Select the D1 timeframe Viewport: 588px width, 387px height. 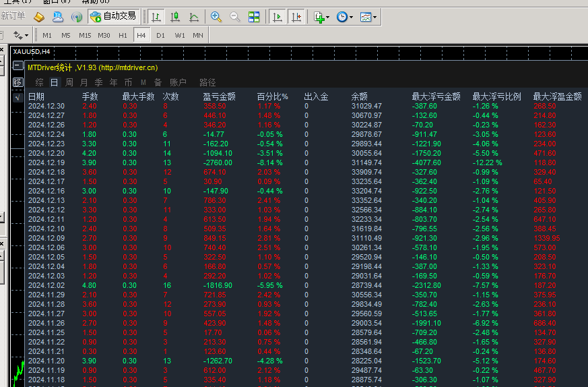click(160, 35)
